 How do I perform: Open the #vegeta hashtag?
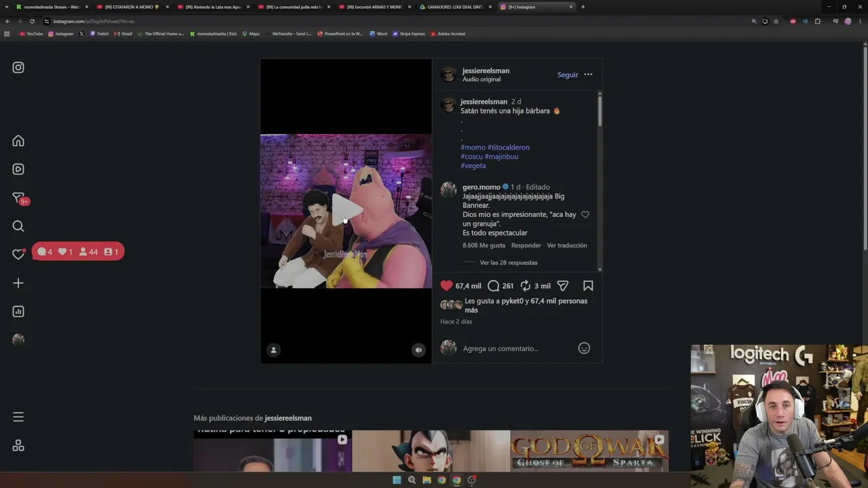pos(473,166)
